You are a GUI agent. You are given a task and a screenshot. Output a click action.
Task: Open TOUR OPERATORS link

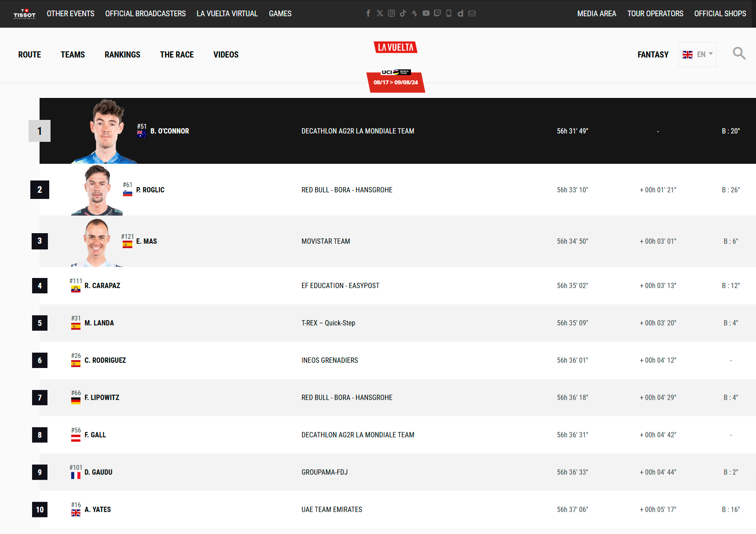pos(655,14)
